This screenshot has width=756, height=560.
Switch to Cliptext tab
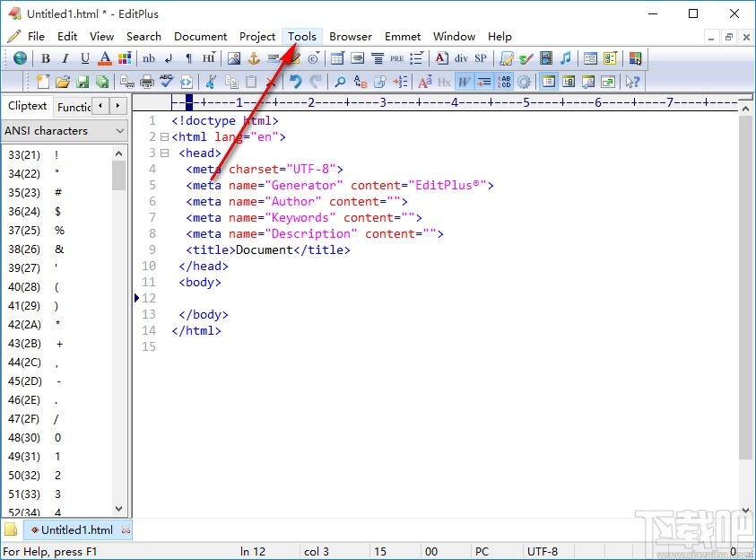coord(28,106)
